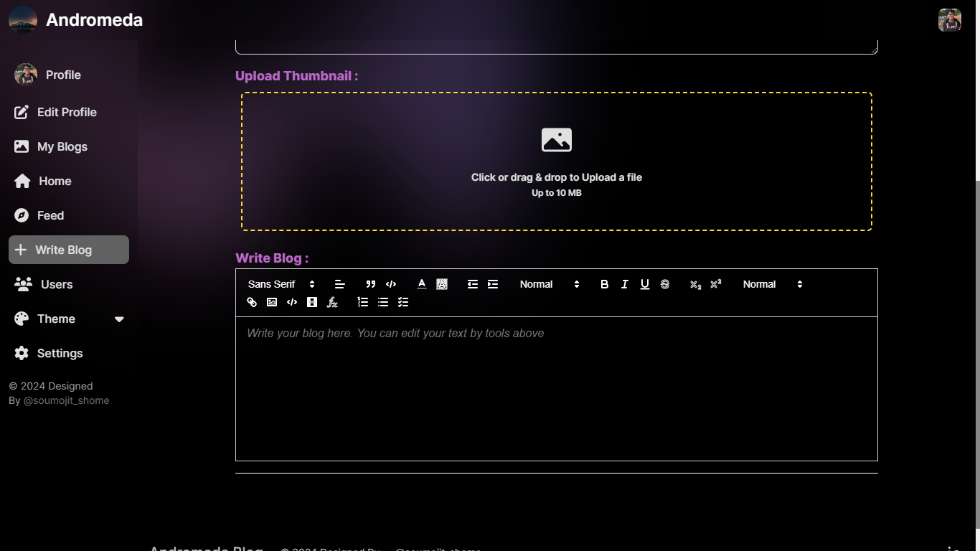
Task: Toggle bold formatting
Action: point(605,284)
